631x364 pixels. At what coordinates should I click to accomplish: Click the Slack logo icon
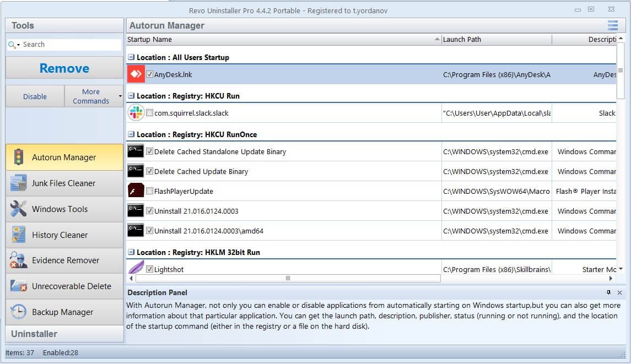(x=136, y=113)
